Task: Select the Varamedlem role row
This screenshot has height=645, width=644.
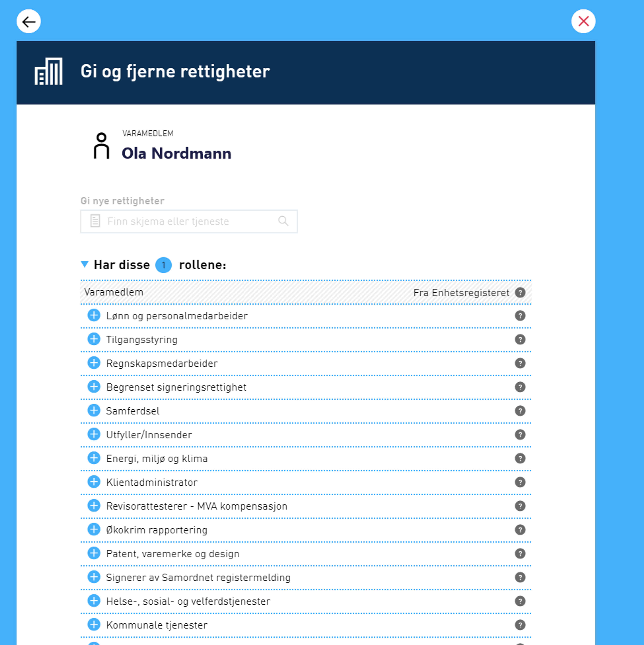Action: [x=113, y=292]
